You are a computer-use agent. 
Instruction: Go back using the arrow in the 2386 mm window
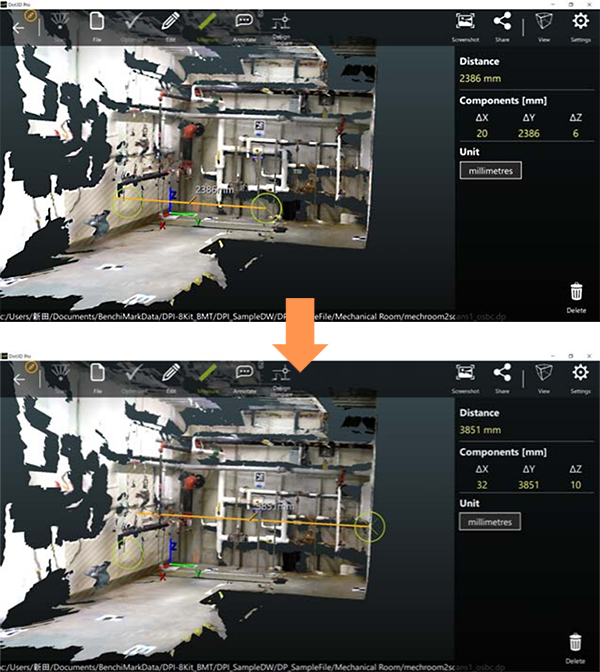click(18, 28)
